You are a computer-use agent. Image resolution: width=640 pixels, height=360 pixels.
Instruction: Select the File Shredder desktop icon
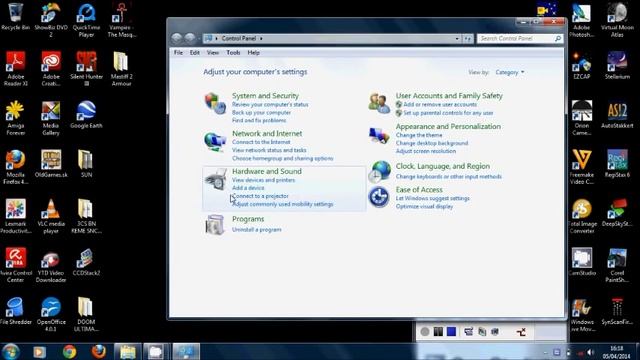(x=16, y=311)
